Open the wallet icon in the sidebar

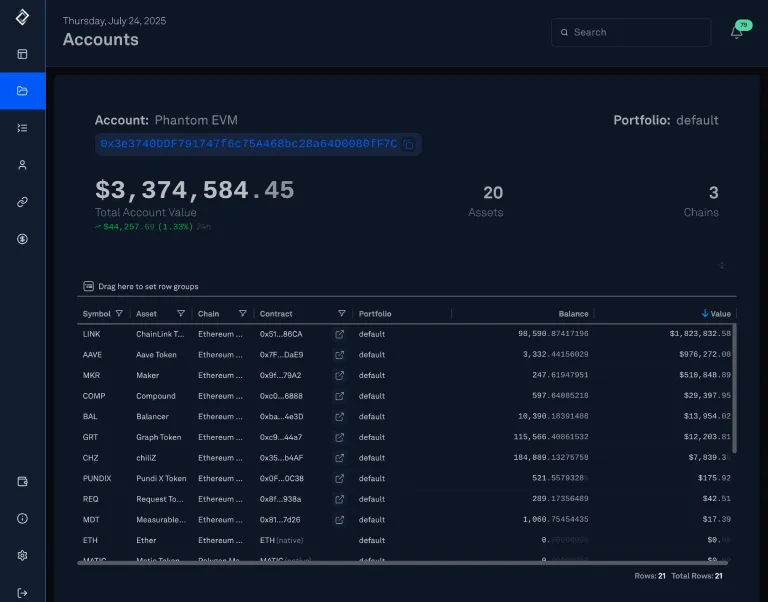point(22,482)
